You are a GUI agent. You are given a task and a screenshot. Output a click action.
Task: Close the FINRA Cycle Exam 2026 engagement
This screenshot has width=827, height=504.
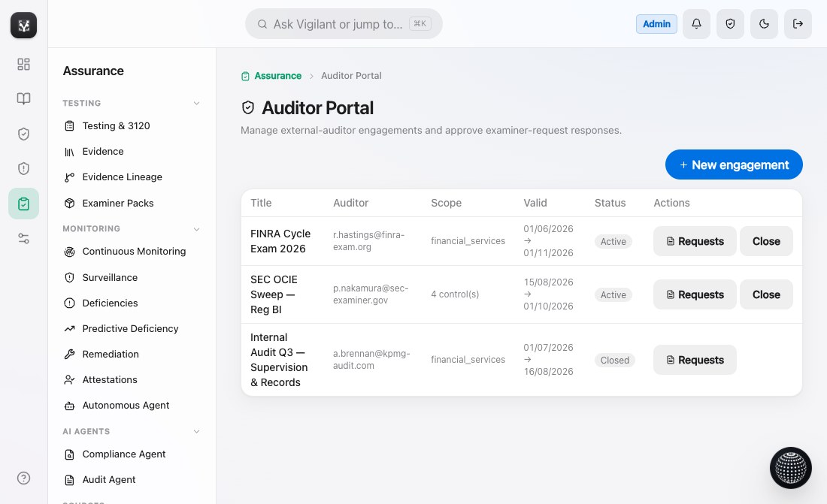766,241
